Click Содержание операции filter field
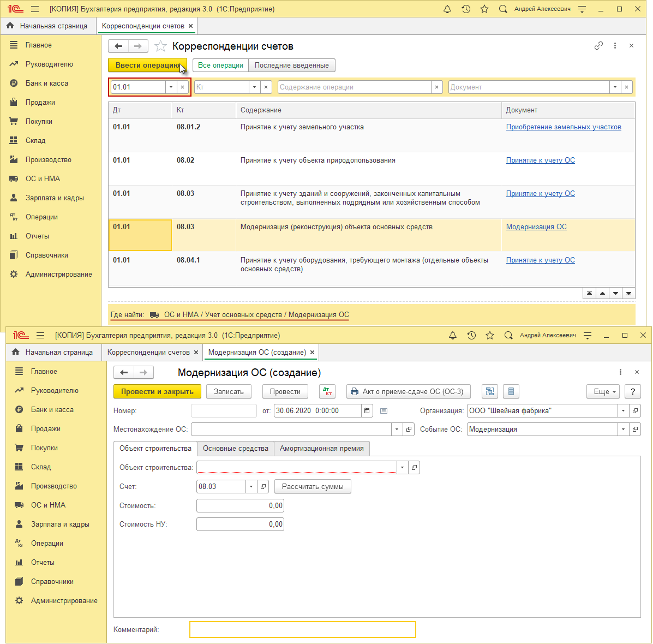Screen dimensions: 653x644 coord(355,87)
